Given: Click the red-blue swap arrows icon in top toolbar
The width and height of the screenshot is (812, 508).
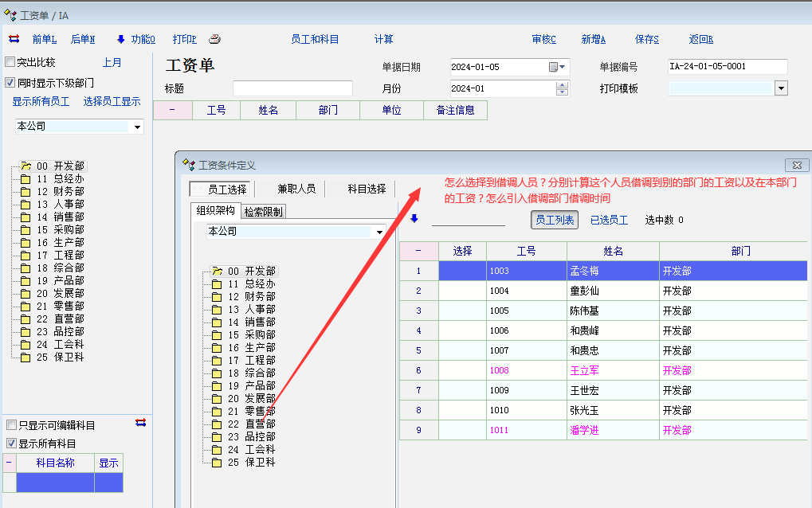Looking at the screenshot, I should (14, 39).
